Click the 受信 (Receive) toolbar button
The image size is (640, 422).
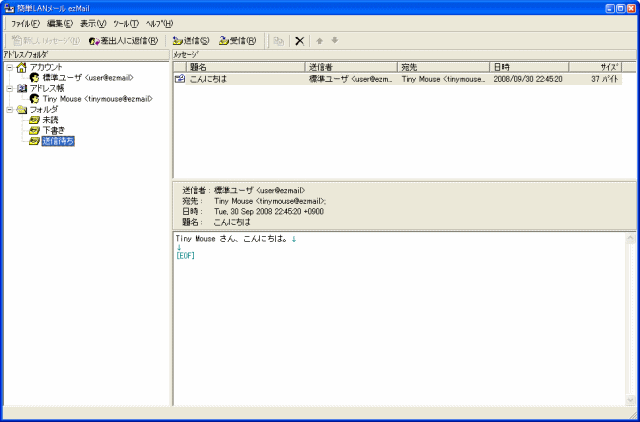236,41
